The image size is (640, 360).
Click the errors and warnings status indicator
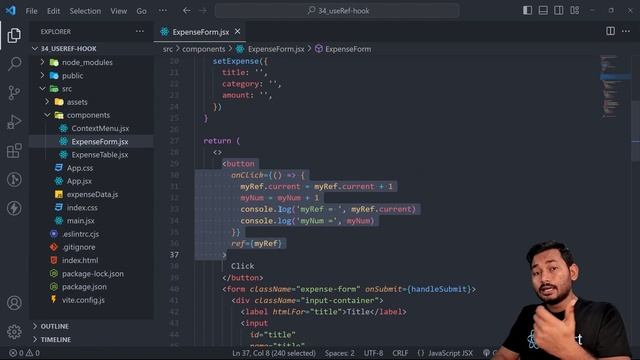(x=24, y=353)
